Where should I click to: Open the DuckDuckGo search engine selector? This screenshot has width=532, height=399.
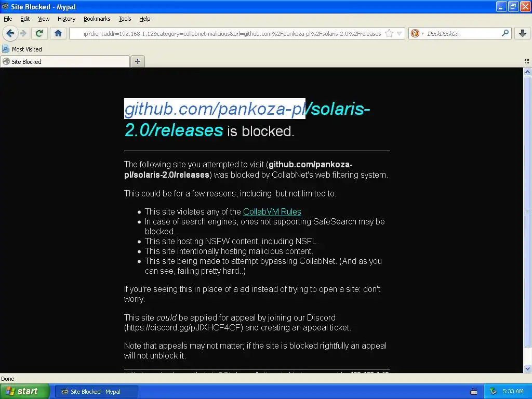point(417,34)
